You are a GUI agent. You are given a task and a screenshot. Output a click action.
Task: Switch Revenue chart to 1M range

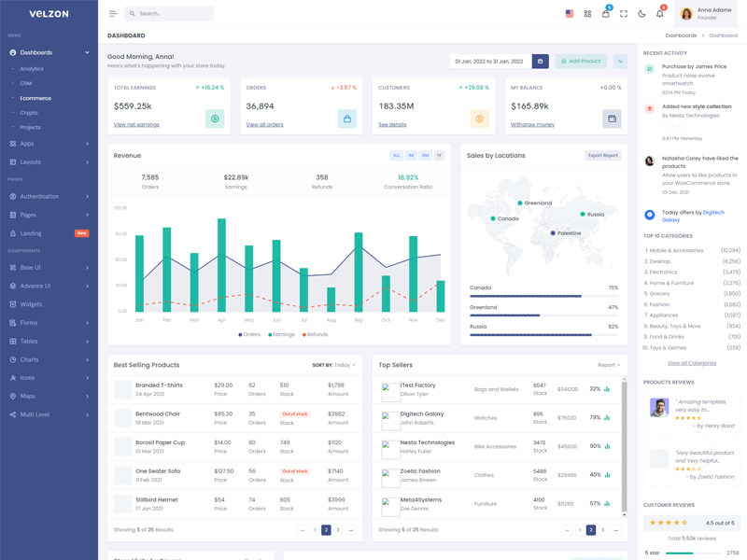411,156
